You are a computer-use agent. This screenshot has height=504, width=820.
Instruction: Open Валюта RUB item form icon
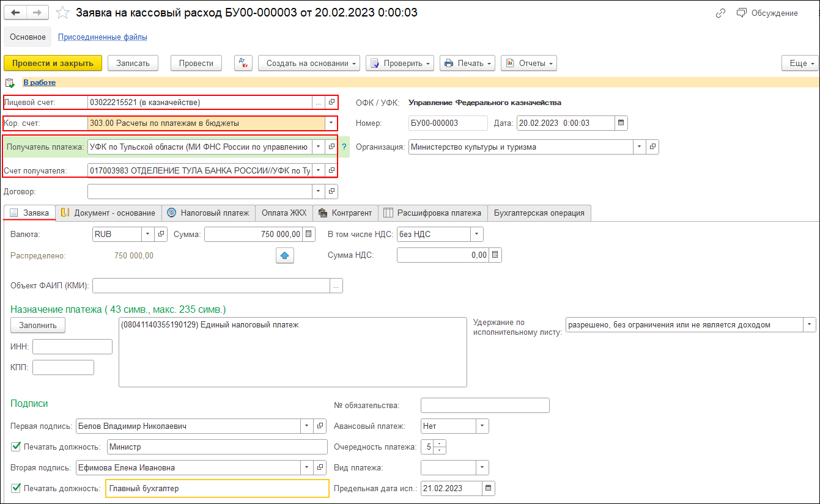point(161,234)
